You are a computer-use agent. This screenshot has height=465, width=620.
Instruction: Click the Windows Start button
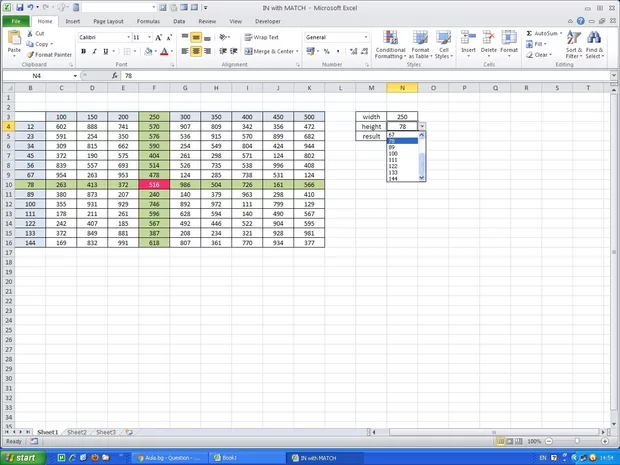click(x=20, y=457)
